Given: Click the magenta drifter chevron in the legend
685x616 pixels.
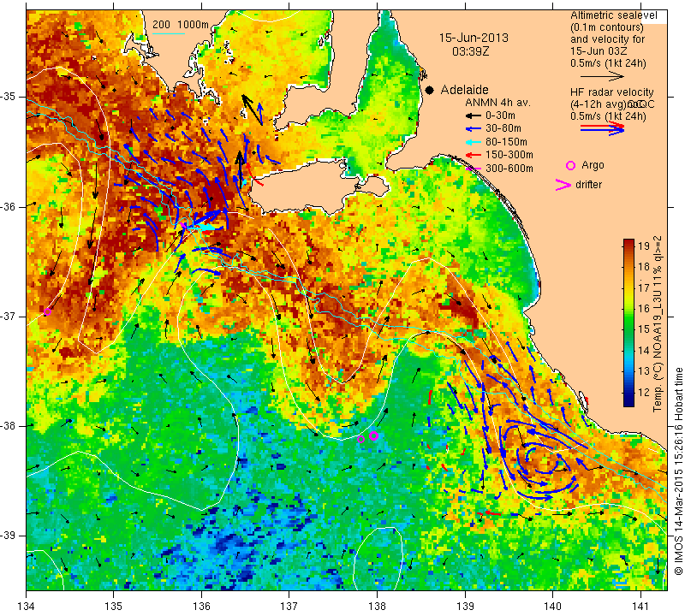Looking at the screenshot, I should pyautogui.click(x=563, y=185).
